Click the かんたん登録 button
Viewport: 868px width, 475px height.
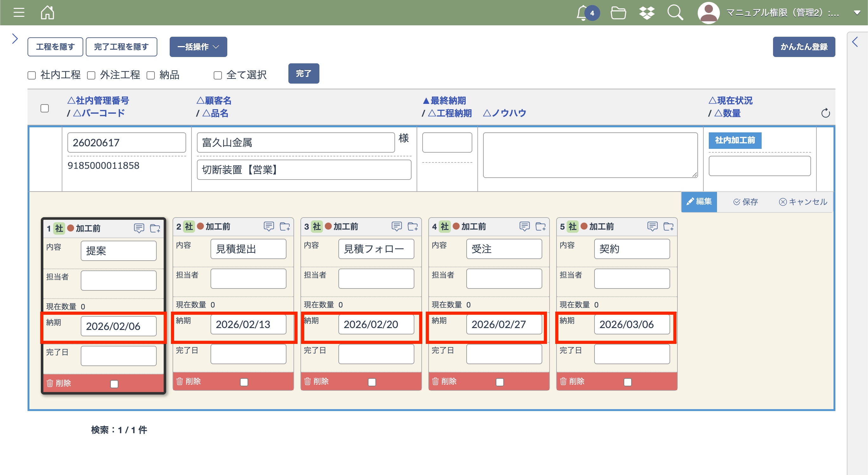[x=804, y=47]
